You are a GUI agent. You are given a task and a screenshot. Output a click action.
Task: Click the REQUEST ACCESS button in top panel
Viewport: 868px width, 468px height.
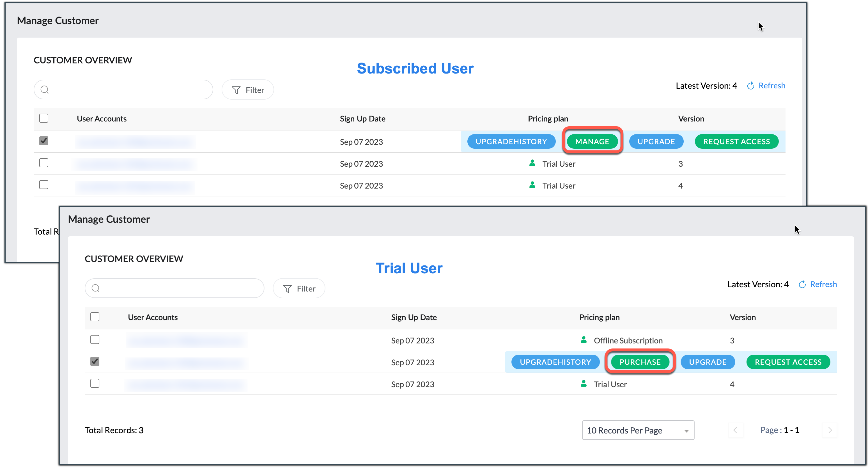[x=736, y=141]
